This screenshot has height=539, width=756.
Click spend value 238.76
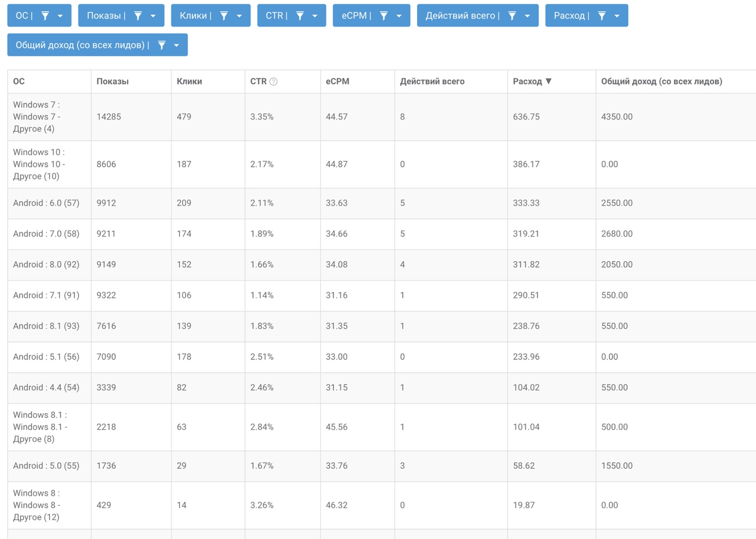tap(526, 326)
